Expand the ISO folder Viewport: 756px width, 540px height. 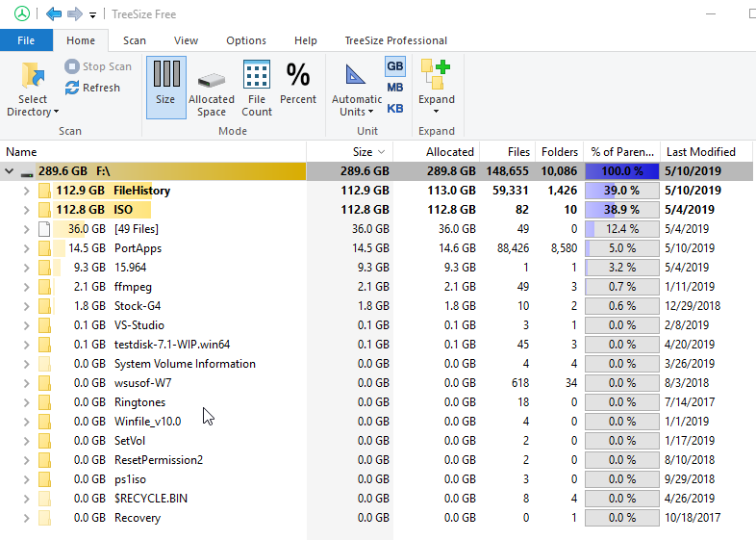[27, 210]
